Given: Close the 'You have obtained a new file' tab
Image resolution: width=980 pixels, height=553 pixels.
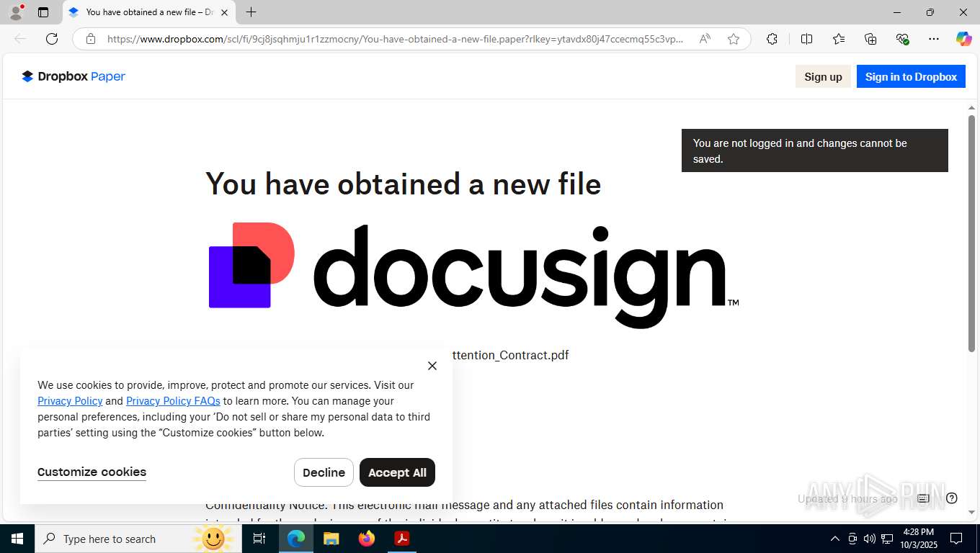Looking at the screenshot, I should 224,12.
